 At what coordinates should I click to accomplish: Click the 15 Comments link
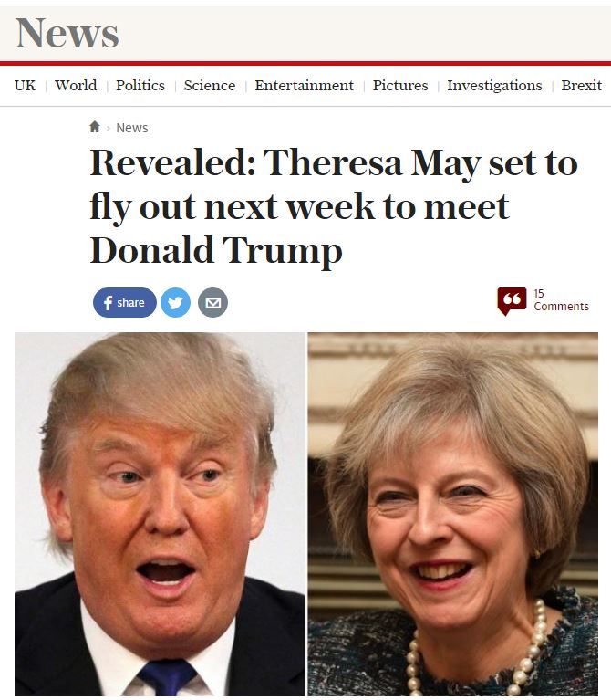(x=561, y=300)
